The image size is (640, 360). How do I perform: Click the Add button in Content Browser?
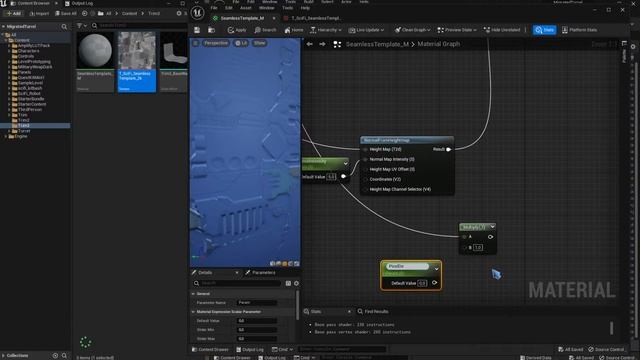tap(14, 13)
